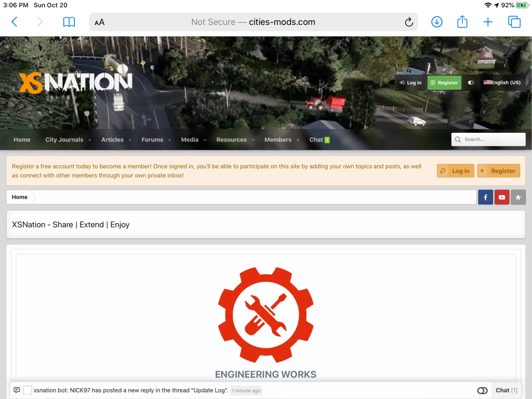Reload the page with refresh icon

(409, 22)
